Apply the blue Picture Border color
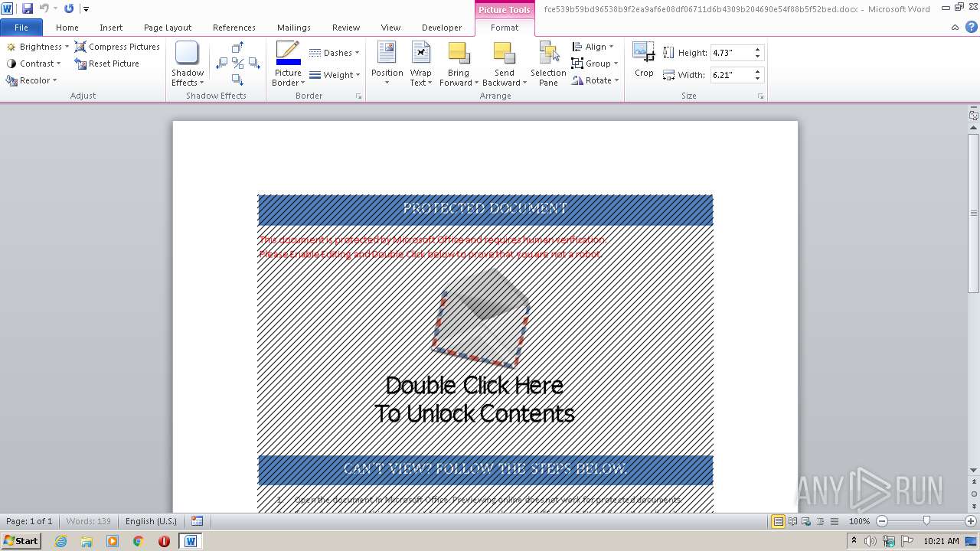This screenshot has height=551, width=980. (x=288, y=54)
